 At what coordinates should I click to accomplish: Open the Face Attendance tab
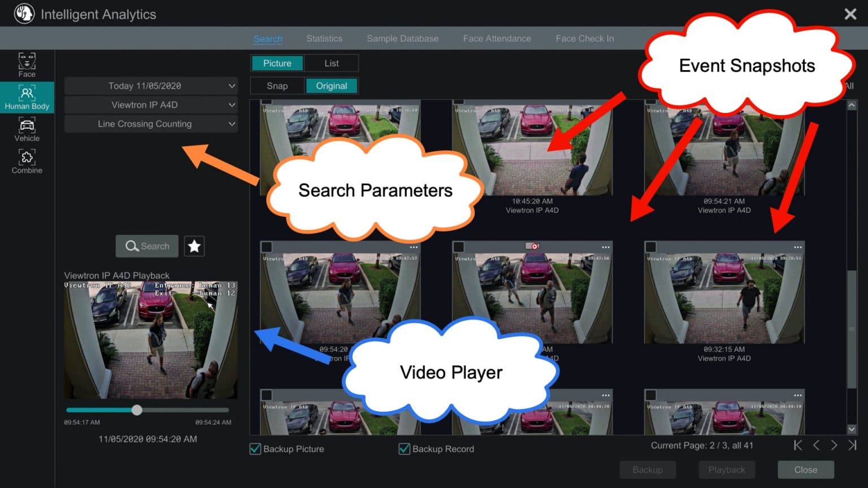tap(497, 38)
